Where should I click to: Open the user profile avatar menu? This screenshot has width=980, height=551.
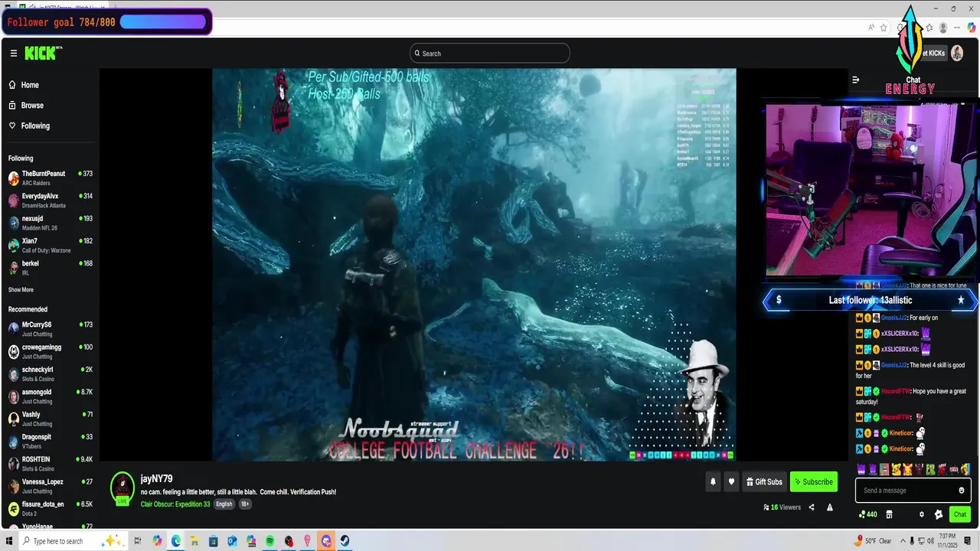956,53
